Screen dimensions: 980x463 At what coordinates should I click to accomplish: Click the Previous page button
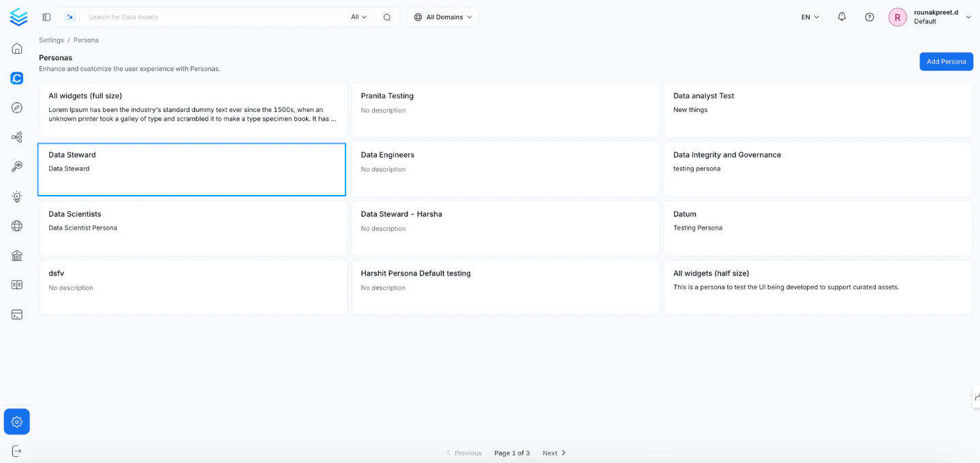click(464, 453)
